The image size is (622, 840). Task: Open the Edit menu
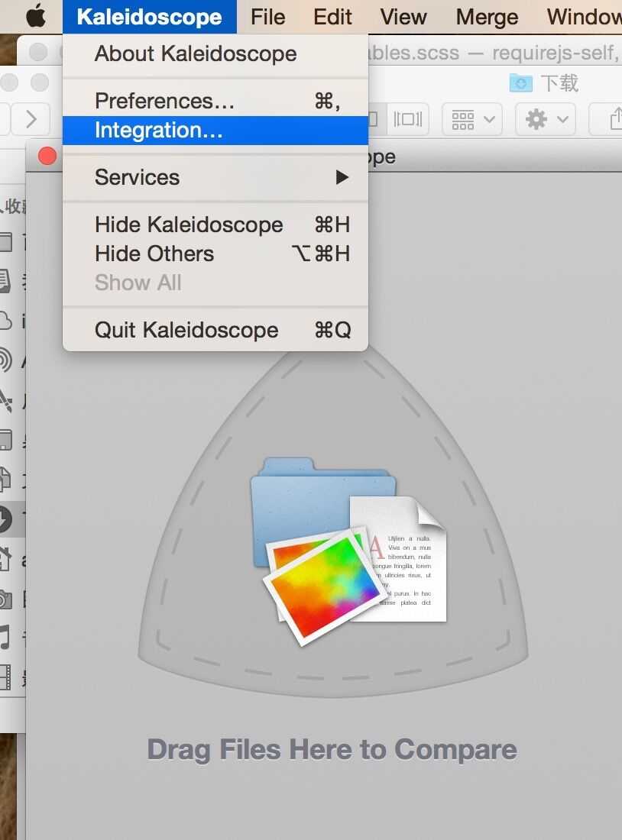pos(332,17)
